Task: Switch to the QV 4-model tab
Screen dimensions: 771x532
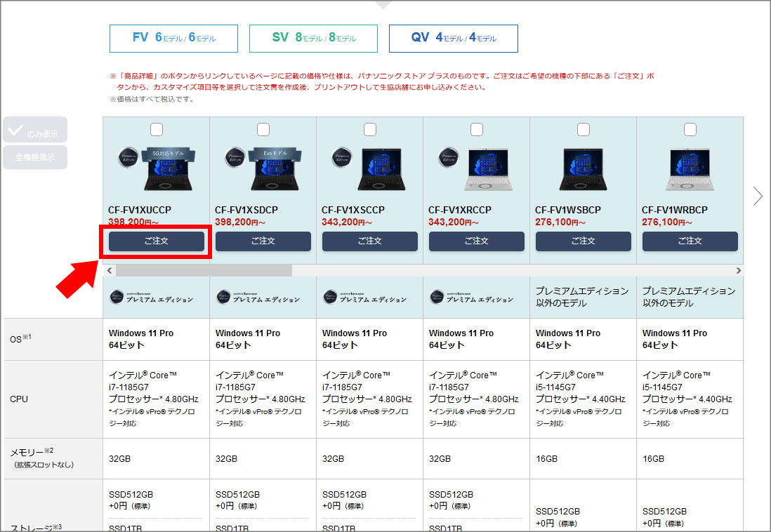Action: pos(454,39)
